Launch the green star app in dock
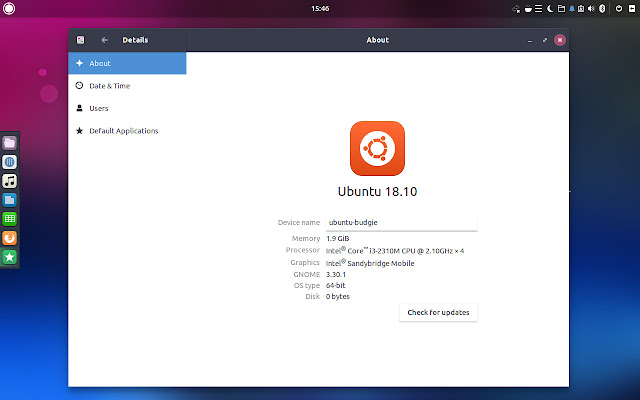Viewport: 640px width, 400px height. 9,257
